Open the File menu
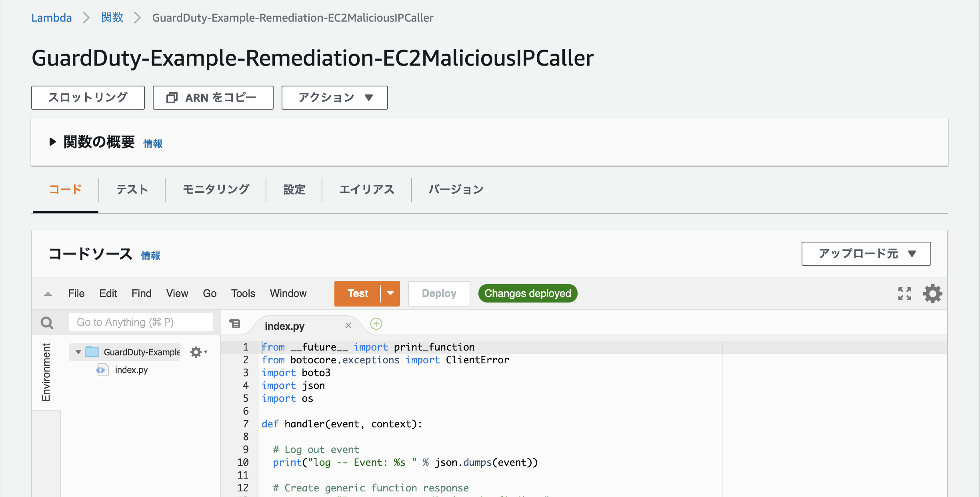 (x=76, y=294)
